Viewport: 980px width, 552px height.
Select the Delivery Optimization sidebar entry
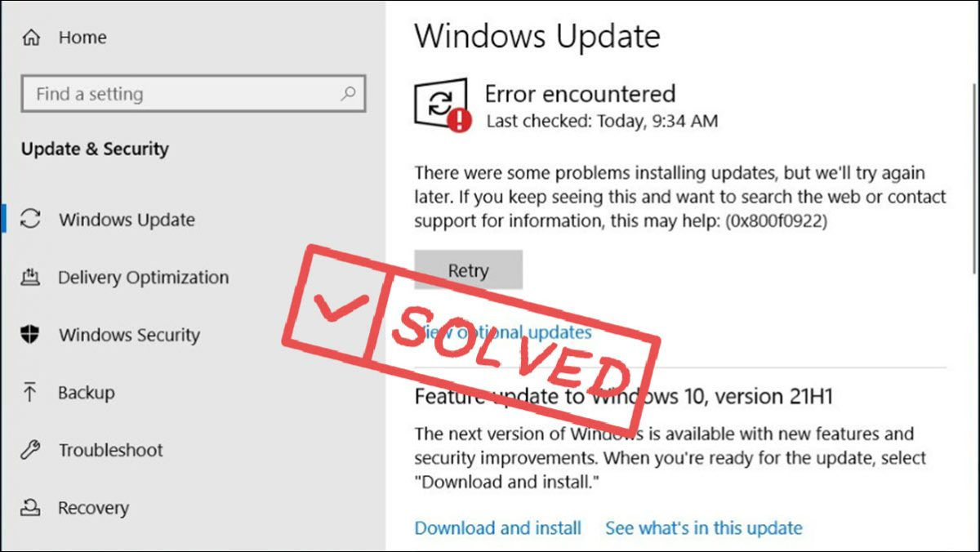click(x=143, y=278)
